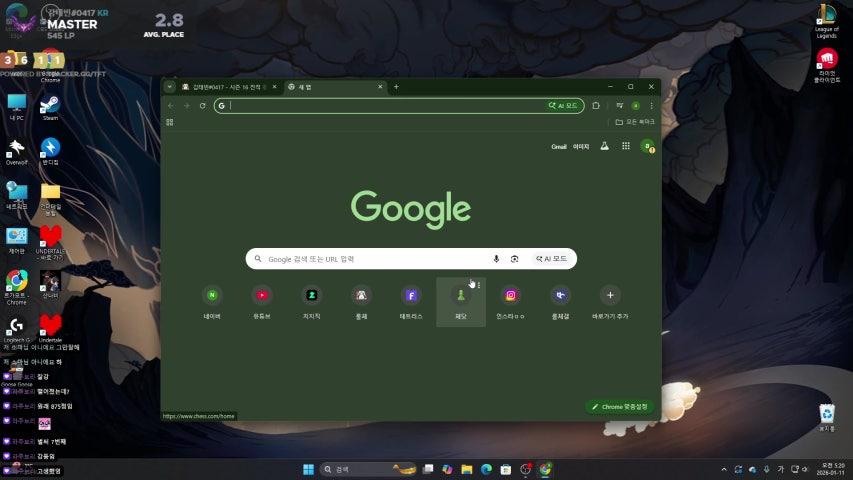Open the Logitech G desktop shortcut

(x=16, y=330)
